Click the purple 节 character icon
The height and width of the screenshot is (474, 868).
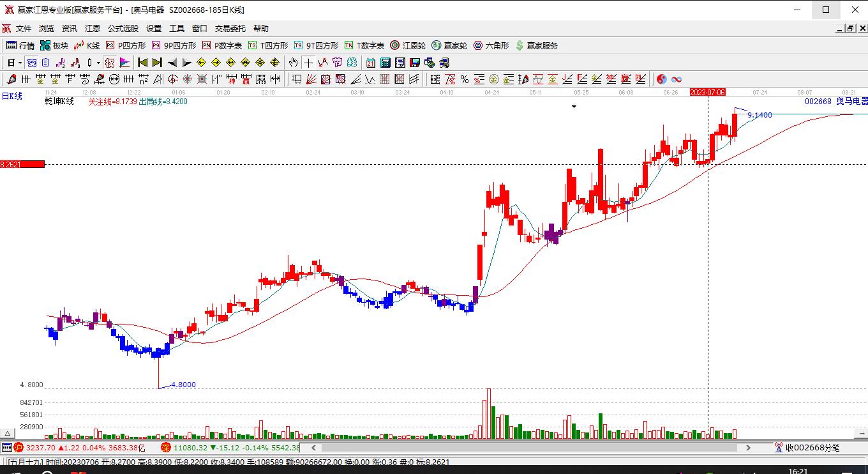(x=337, y=63)
